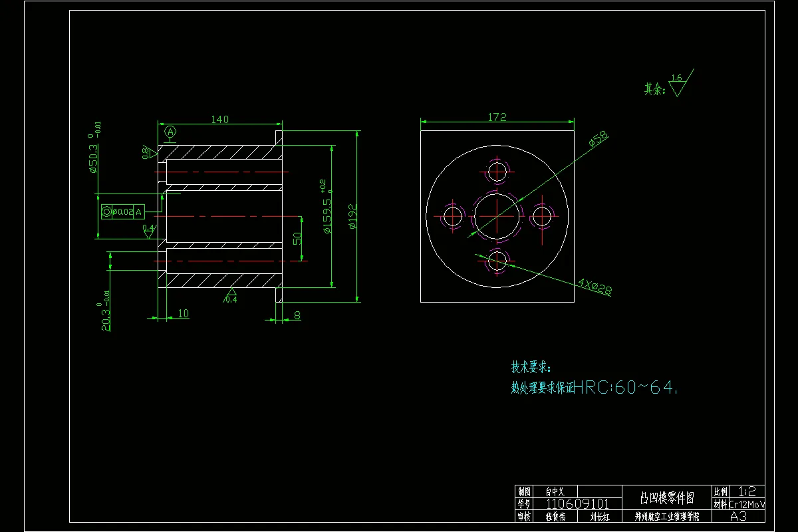Image resolution: width=798 pixels, height=532 pixels.
Task: Click the 制图 label in title block
Action: 524,491
